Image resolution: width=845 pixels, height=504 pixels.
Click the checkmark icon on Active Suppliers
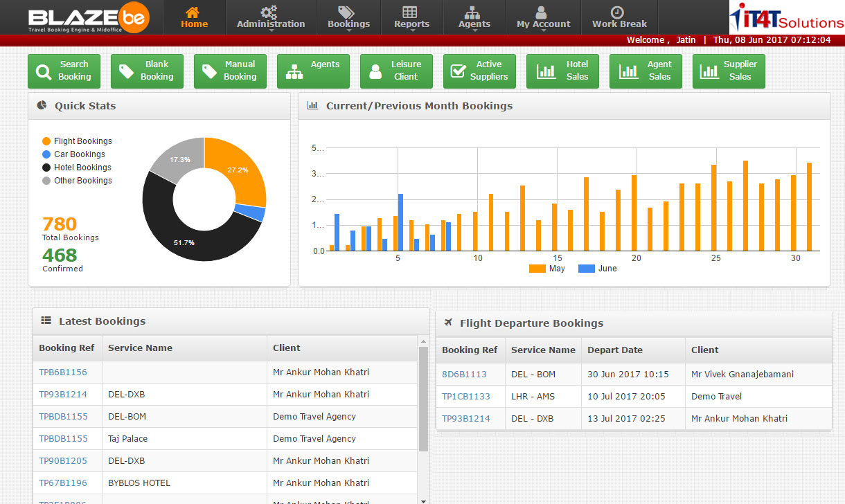point(459,71)
